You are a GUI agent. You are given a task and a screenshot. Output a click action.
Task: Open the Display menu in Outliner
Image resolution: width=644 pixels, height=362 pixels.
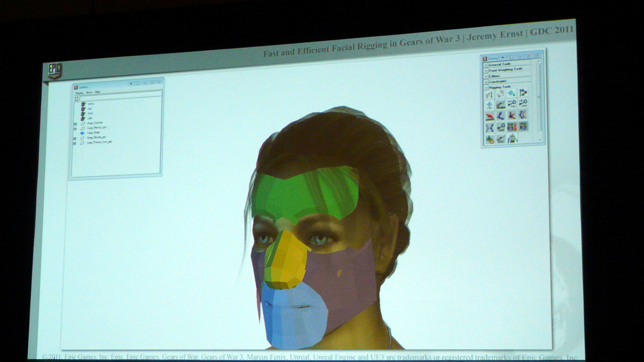tap(79, 93)
